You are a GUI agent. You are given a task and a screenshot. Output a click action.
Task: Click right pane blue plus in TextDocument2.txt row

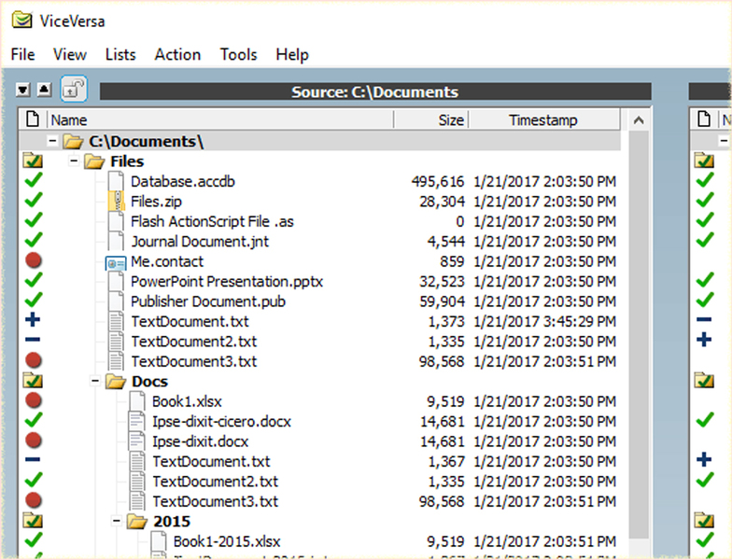tap(704, 340)
